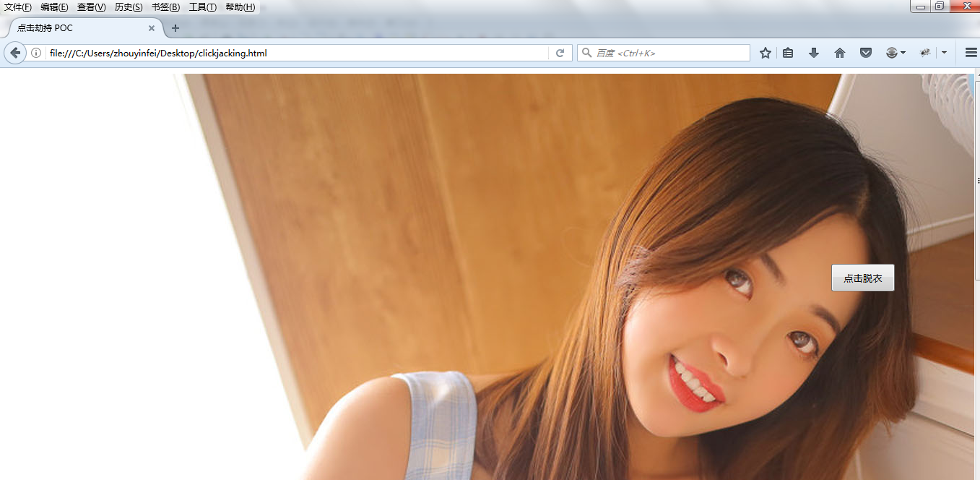Select the 点击劫持 POC tab

(x=79, y=28)
